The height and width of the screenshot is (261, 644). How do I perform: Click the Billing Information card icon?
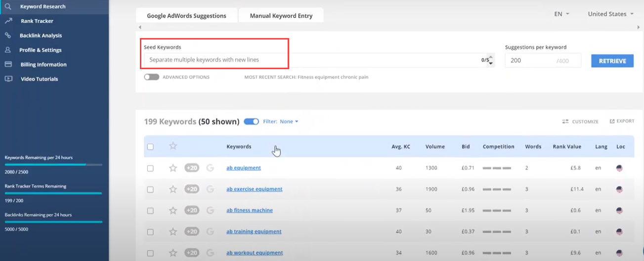coord(8,64)
